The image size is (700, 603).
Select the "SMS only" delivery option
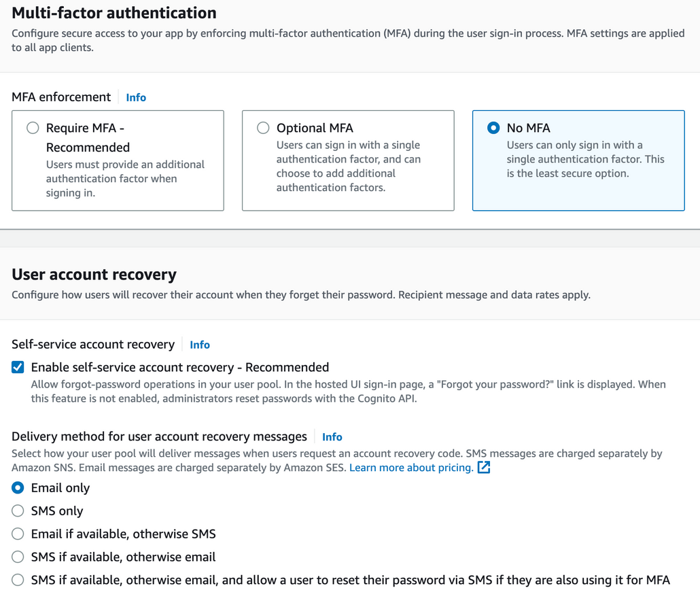point(17,511)
